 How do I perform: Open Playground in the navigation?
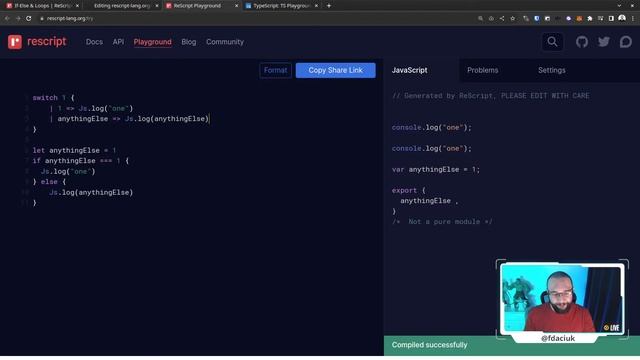pyautogui.click(x=153, y=42)
